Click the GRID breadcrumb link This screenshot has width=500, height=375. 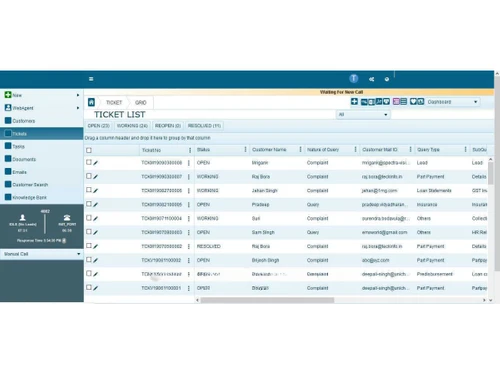[141, 103]
